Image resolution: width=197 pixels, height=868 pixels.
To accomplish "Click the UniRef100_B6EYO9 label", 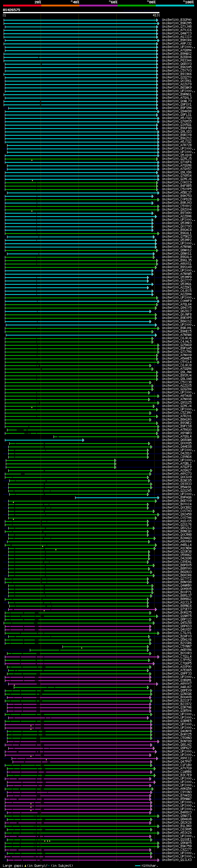I will [x=177, y=501].
